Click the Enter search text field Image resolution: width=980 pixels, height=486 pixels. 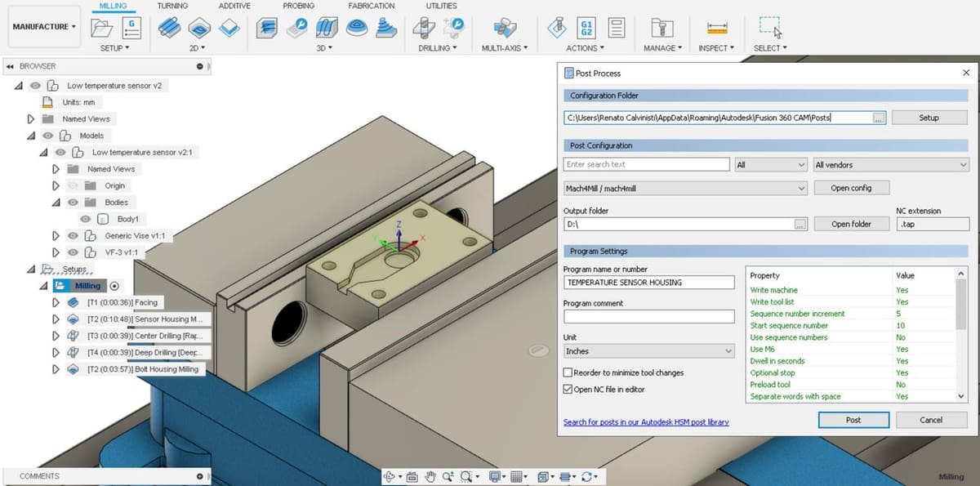[646, 165]
